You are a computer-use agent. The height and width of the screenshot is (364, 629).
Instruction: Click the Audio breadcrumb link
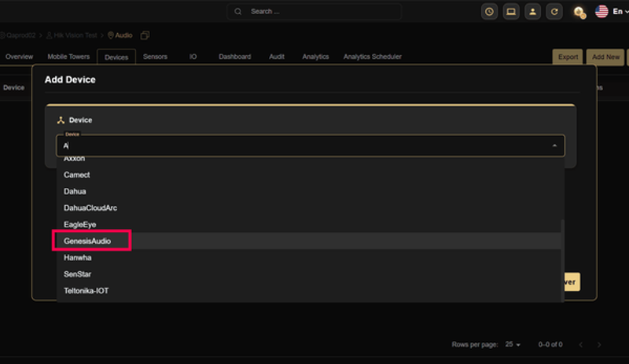pyautogui.click(x=123, y=35)
